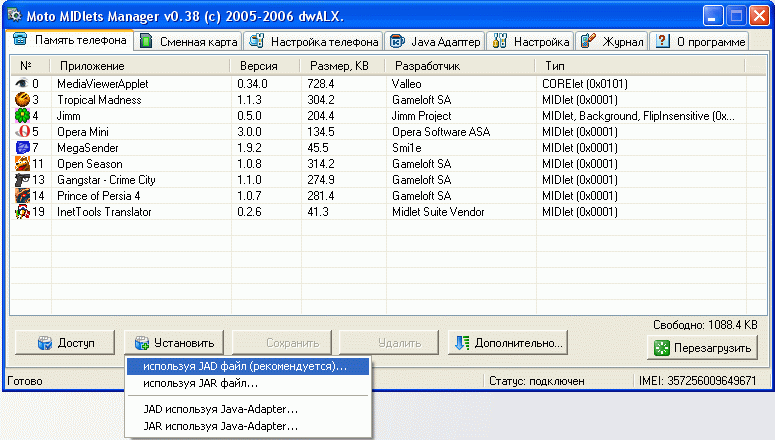Click the tools icon on Настройка tab
Screen dimensions: 775x440
[x=500, y=41]
